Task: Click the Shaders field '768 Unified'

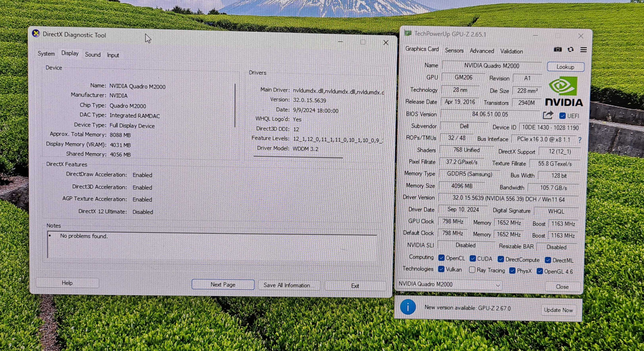Action: 467,150
